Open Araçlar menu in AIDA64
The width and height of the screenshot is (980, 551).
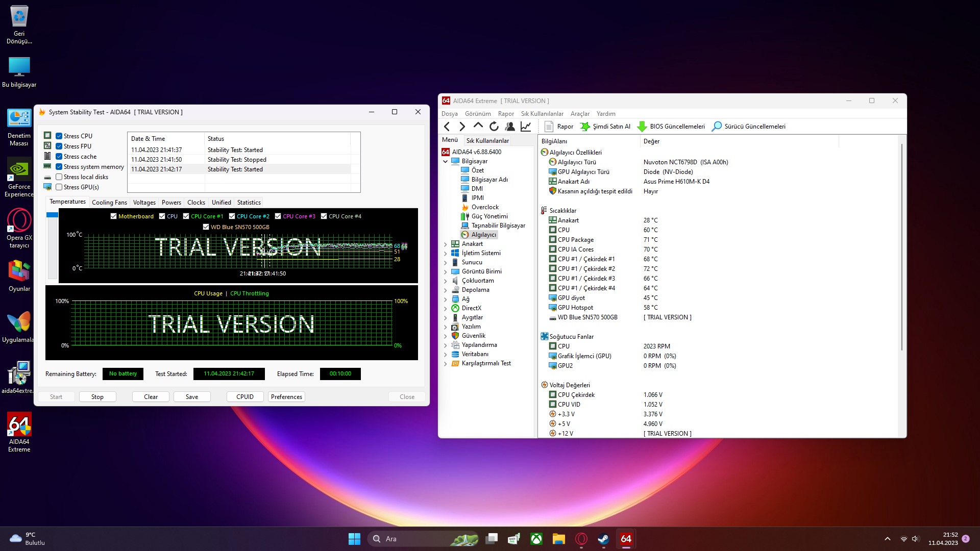coord(580,114)
